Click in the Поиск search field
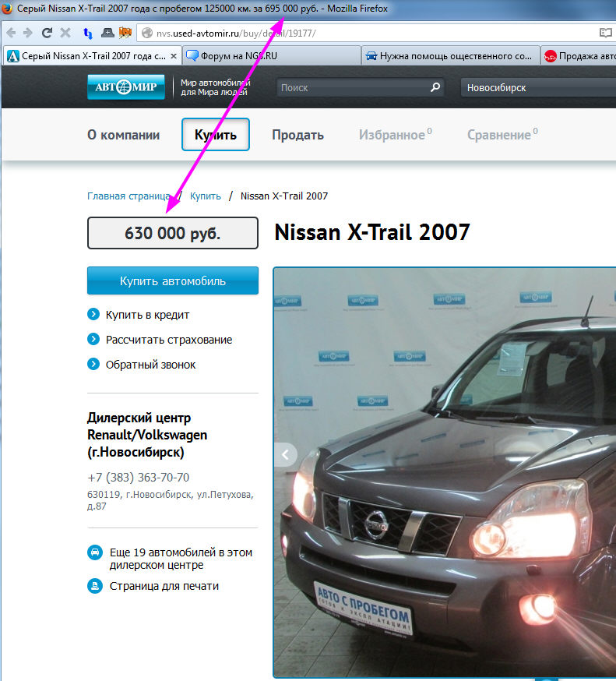The height and width of the screenshot is (681, 616). [353, 88]
